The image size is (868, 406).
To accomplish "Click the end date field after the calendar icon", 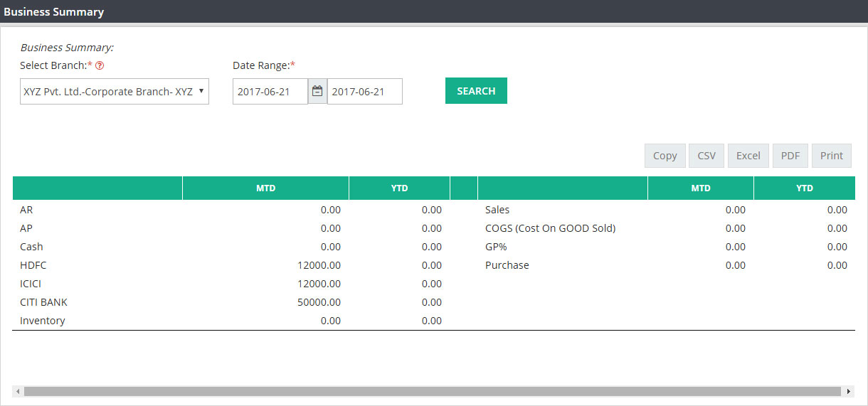I will 365,91.
